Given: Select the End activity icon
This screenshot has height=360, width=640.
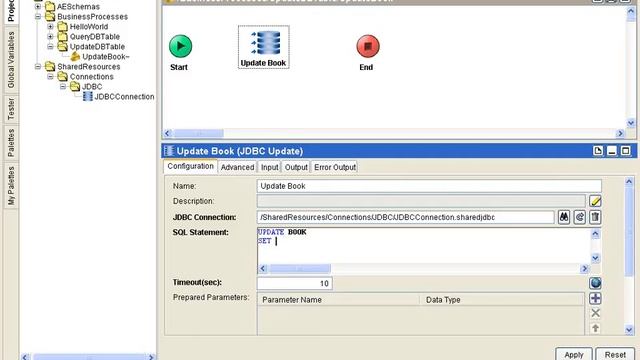Looking at the screenshot, I should (368, 46).
